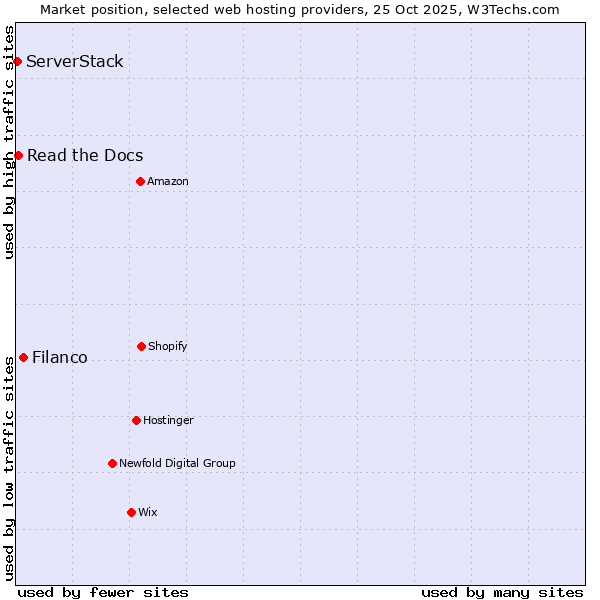This screenshot has height=600, width=600.
Task: Click the 'used by fewer sites' axis label
Action: [103, 592]
